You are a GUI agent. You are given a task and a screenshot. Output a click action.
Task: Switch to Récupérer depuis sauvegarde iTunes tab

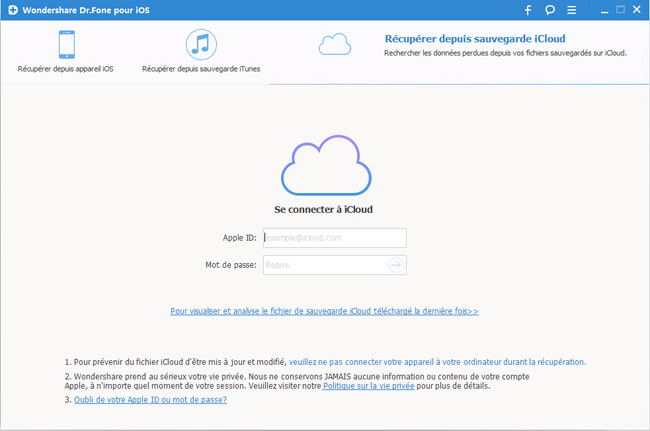pos(201,70)
